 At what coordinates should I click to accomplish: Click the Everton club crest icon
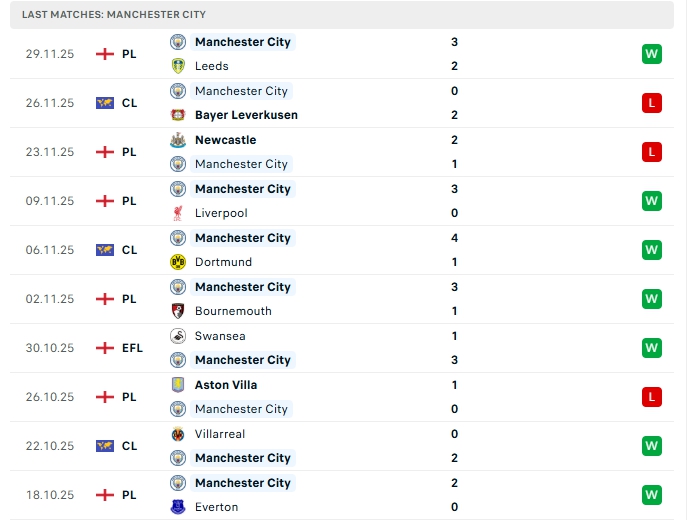pyautogui.click(x=178, y=507)
